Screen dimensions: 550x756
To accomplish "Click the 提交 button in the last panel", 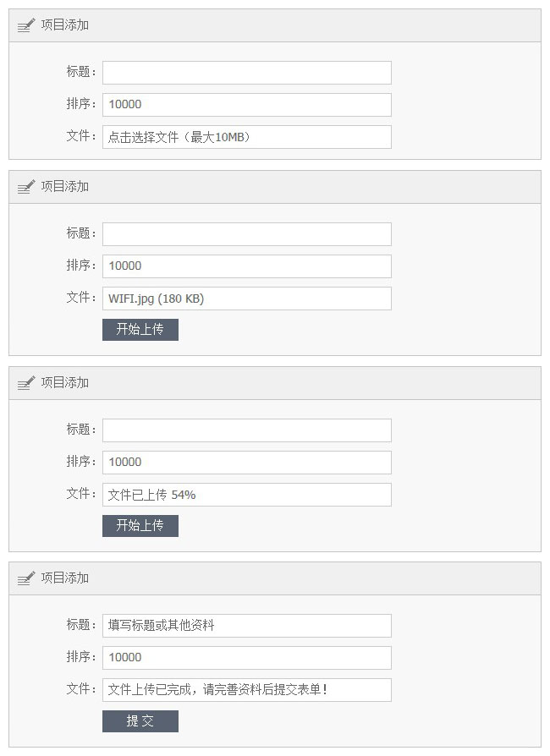I will (140, 721).
